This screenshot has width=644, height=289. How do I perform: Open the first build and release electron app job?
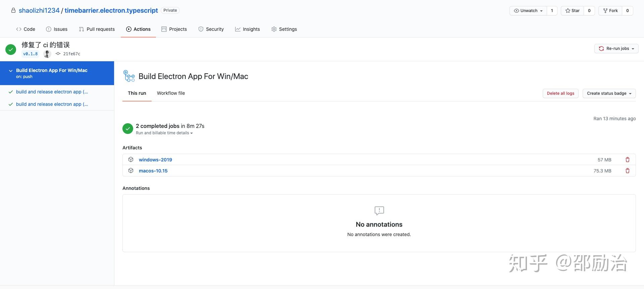point(52,92)
